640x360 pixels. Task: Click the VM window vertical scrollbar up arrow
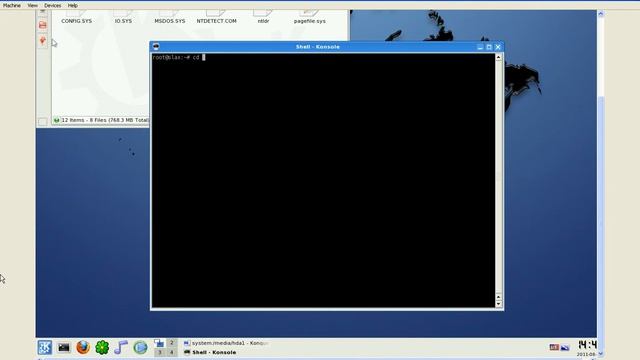[600, 13]
